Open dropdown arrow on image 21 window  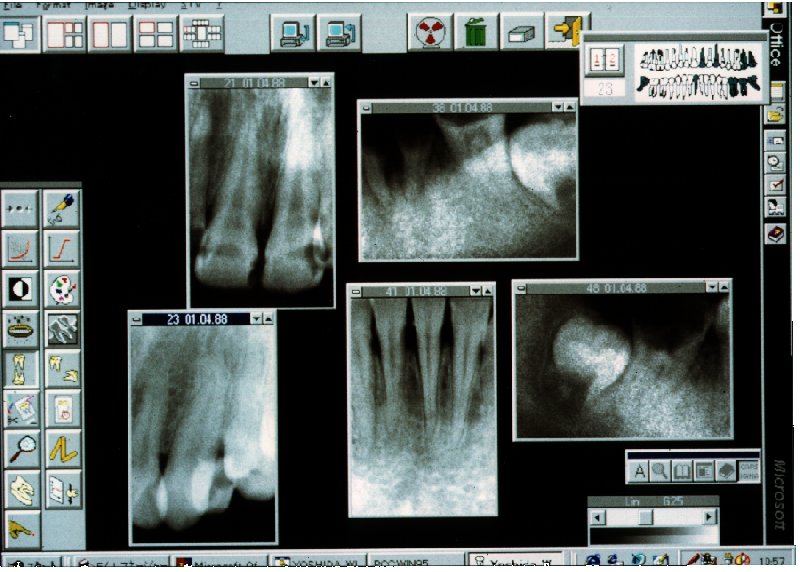(314, 82)
